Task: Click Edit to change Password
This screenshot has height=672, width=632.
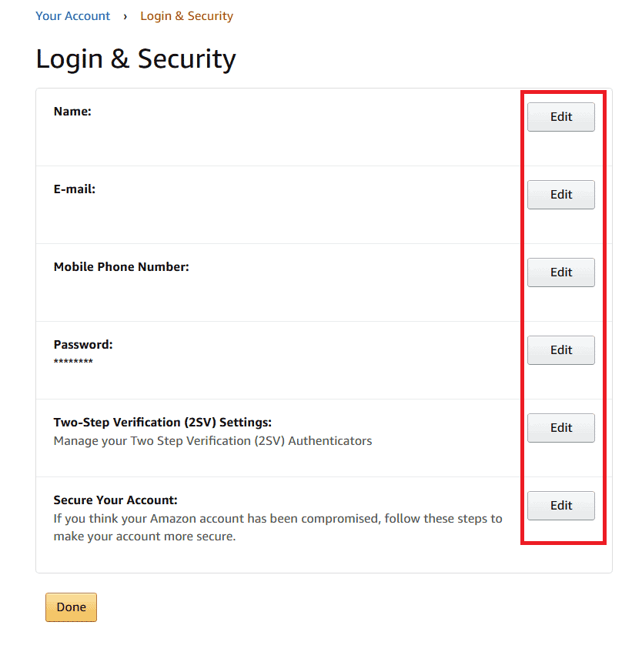Action: pyautogui.click(x=560, y=349)
